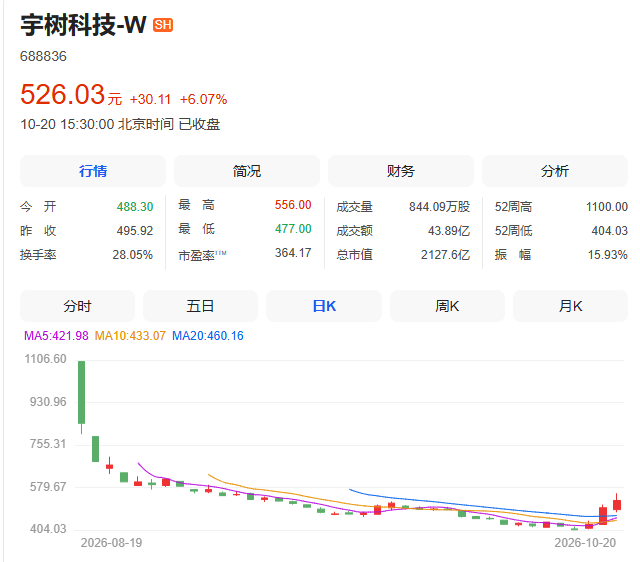Click the 成交量 value 844.09万股
Screen dimensions: 640x562
[x=440, y=207]
